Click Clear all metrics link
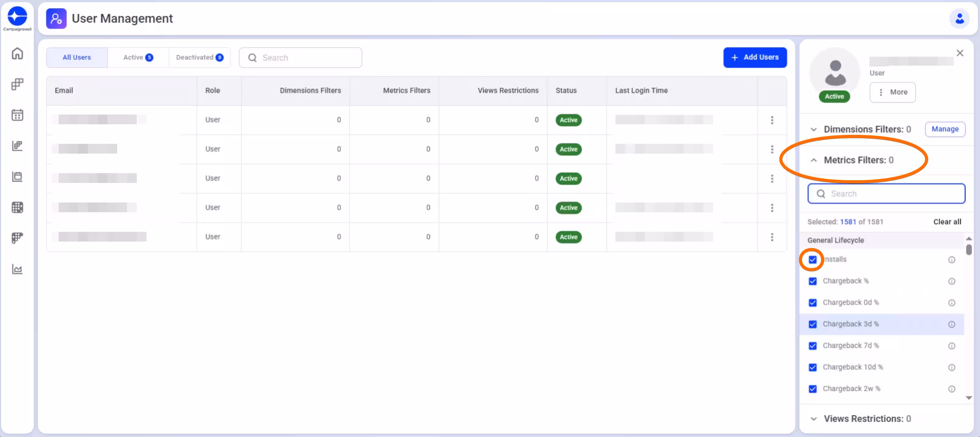The height and width of the screenshot is (437, 980). [x=947, y=222]
